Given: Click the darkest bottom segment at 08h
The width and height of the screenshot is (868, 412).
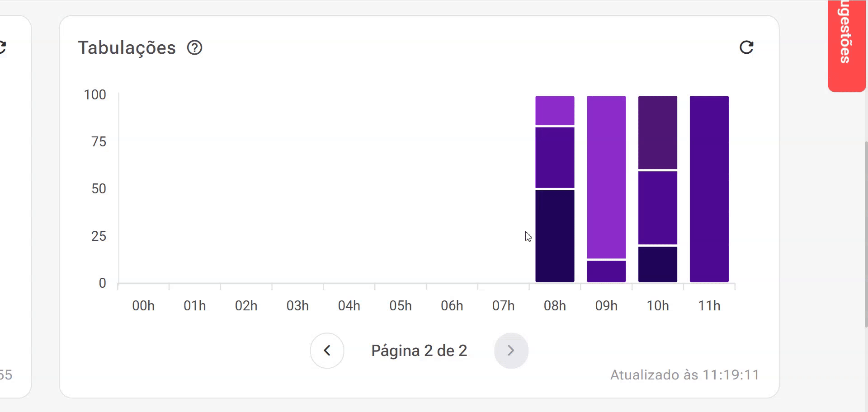Looking at the screenshot, I should click(x=555, y=236).
